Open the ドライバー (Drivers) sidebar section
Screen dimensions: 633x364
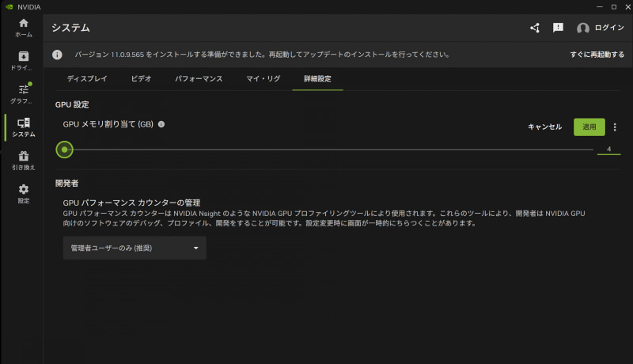point(24,61)
